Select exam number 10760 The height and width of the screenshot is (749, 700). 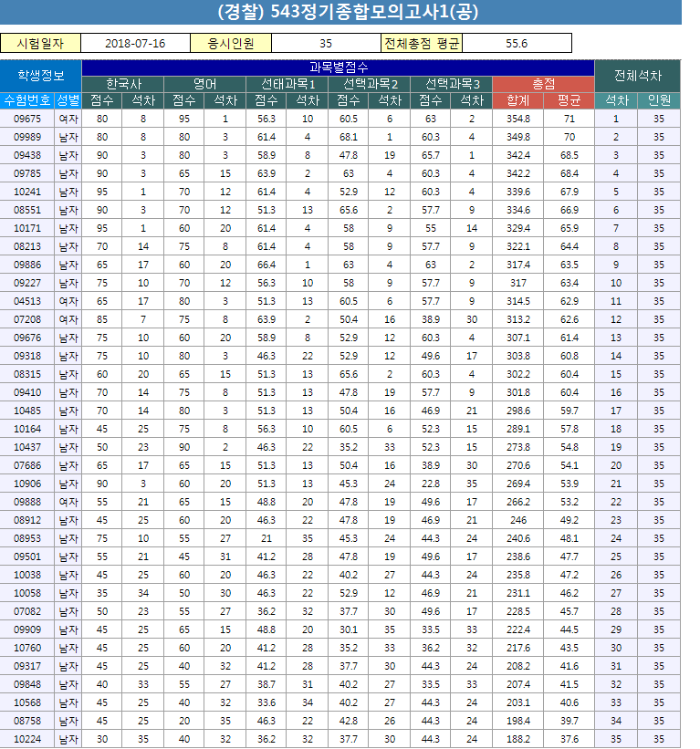(x=27, y=648)
